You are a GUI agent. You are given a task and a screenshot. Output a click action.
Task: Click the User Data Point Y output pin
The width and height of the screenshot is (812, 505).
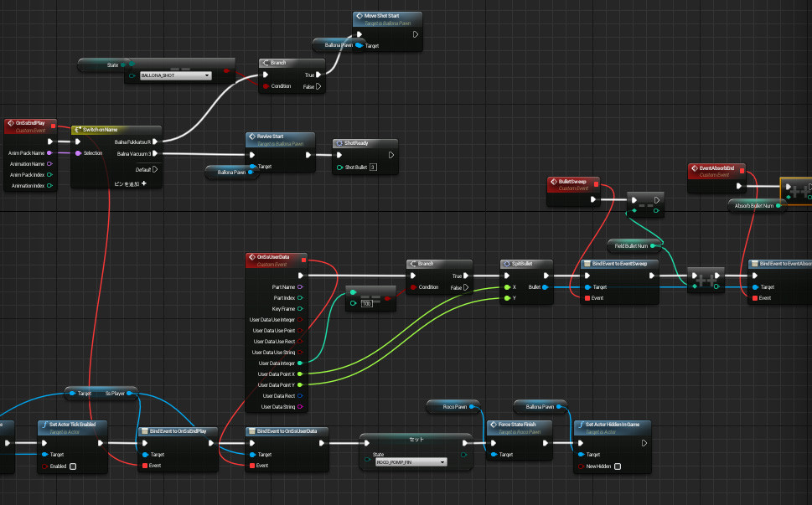pyautogui.click(x=300, y=385)
